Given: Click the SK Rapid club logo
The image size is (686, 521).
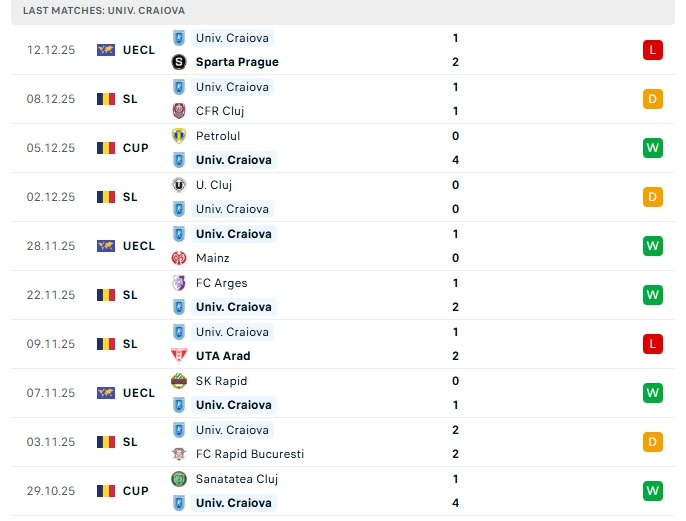Looking at the screenshot, I should tap(179, 381).
